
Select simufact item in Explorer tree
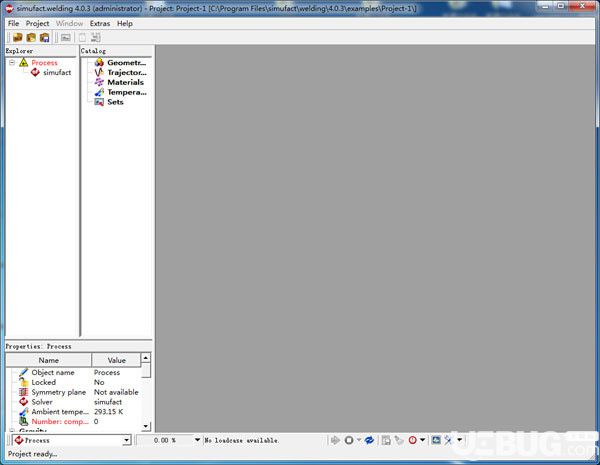(x=57, y=72)
